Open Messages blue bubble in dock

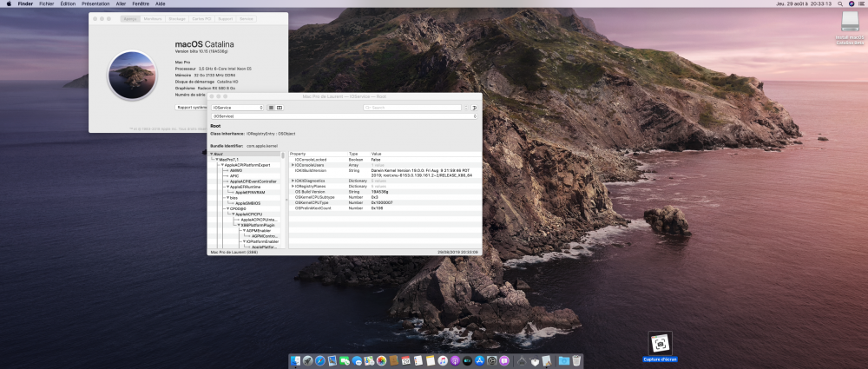[357, 360]
